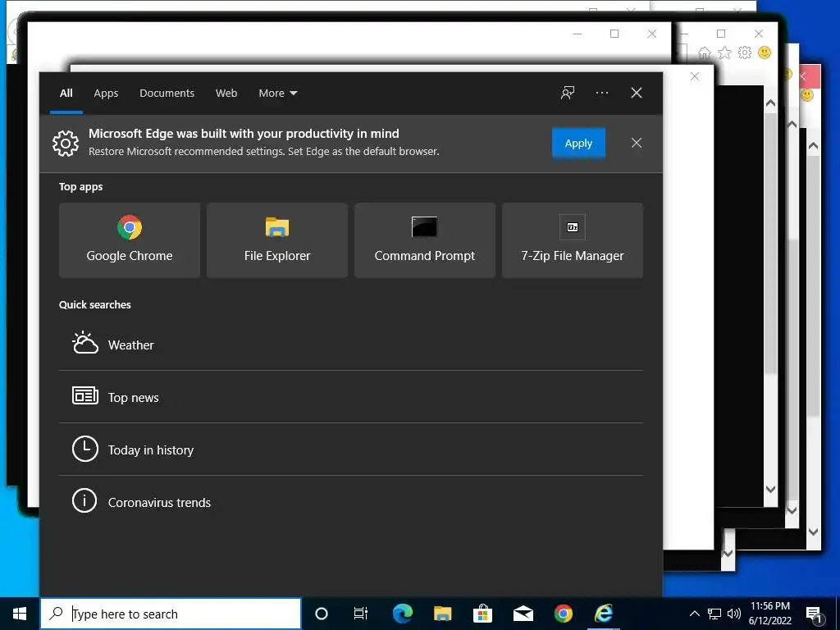Viewport: 840px width, 630px height.
Task: Open Google Chrome from the taskbar
Action: tap(563, 614)
